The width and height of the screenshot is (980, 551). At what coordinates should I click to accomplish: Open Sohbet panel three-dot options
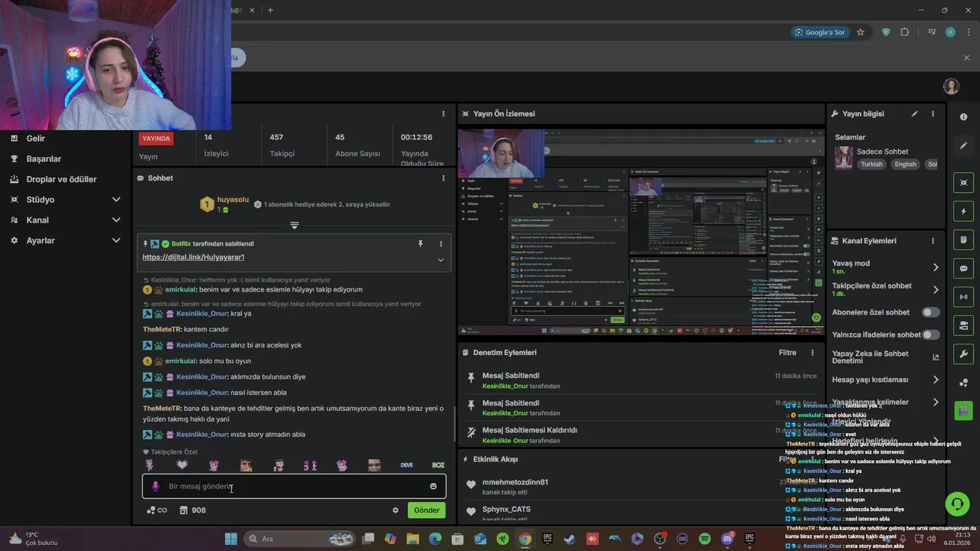coord(443,178)
